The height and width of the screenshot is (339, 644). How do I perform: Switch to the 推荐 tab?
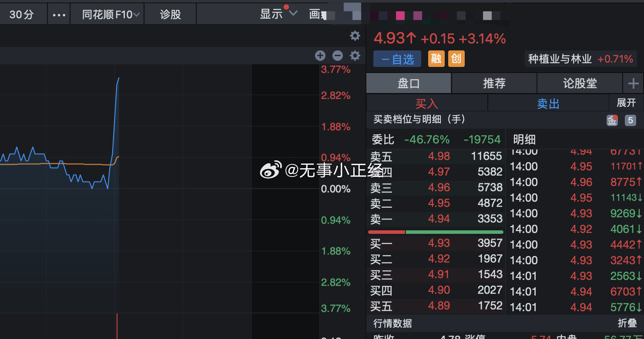(494, 83)
